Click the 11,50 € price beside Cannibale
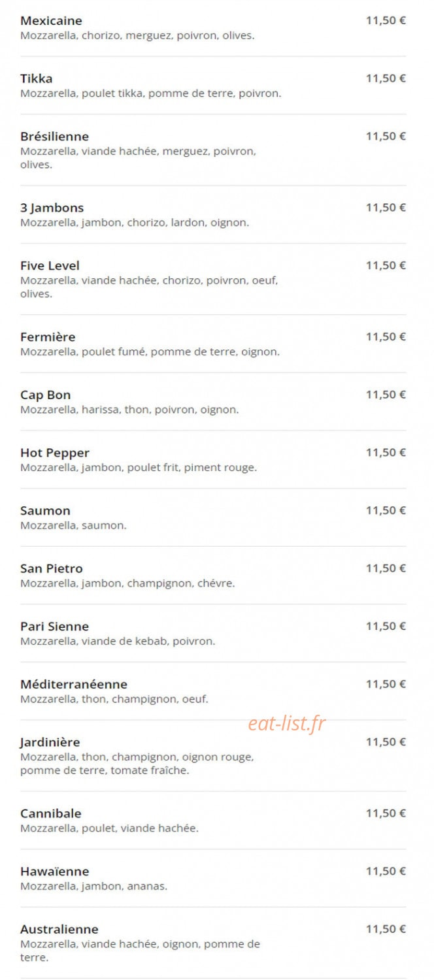This screenshot has height=980, width=434. pos(386,813)
